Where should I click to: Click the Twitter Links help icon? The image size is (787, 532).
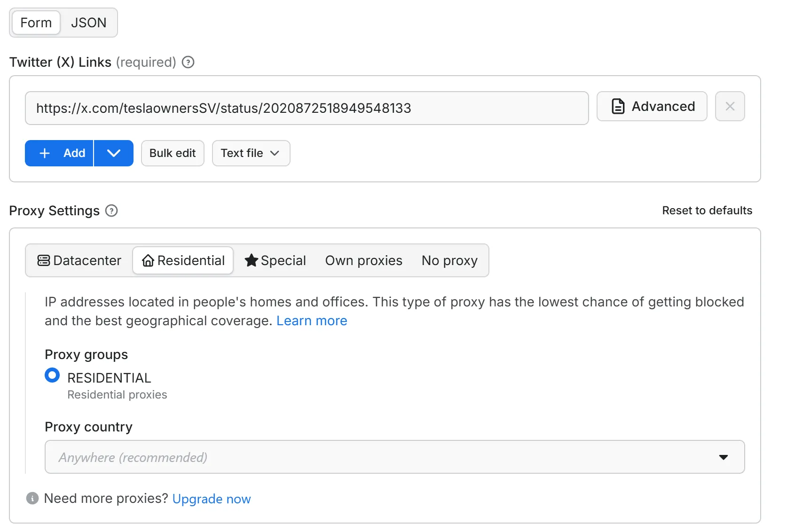188,62
